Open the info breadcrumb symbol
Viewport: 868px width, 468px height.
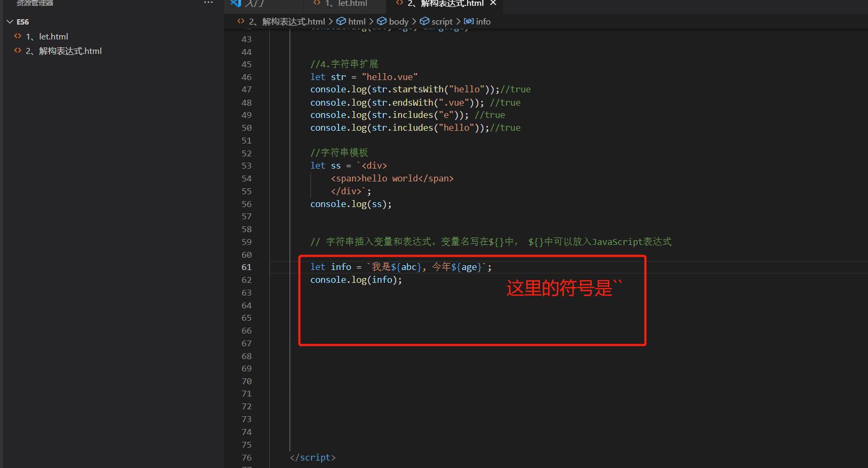(x=483, y=21)
